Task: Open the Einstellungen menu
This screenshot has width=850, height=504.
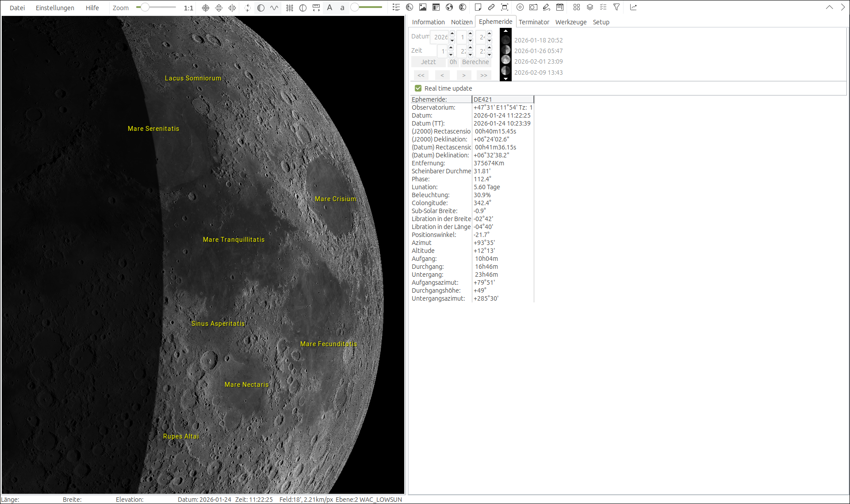Action: point(55,8)
